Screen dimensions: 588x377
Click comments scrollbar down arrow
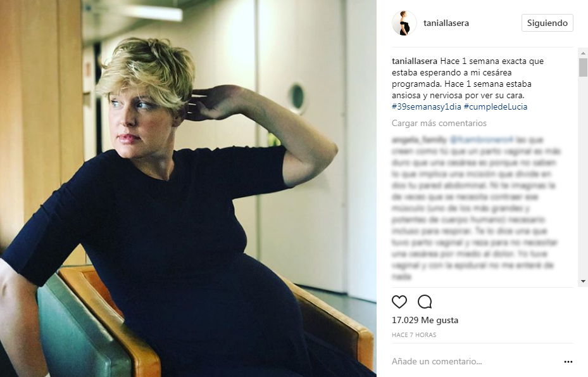pyautogui.click(x=583, y=281)
